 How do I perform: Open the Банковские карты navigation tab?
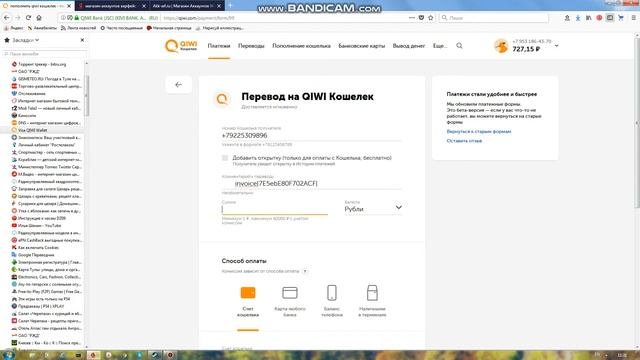(362, 46)
